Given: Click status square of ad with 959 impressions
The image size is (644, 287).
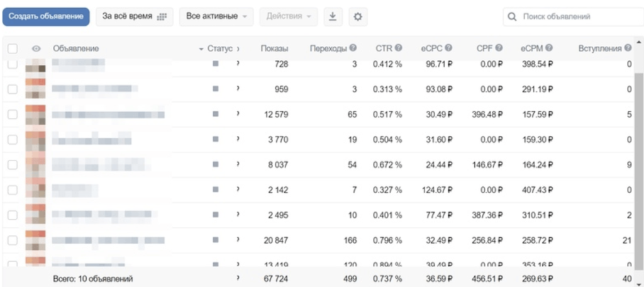Looking at the screenshot, I should pos(216,89).
